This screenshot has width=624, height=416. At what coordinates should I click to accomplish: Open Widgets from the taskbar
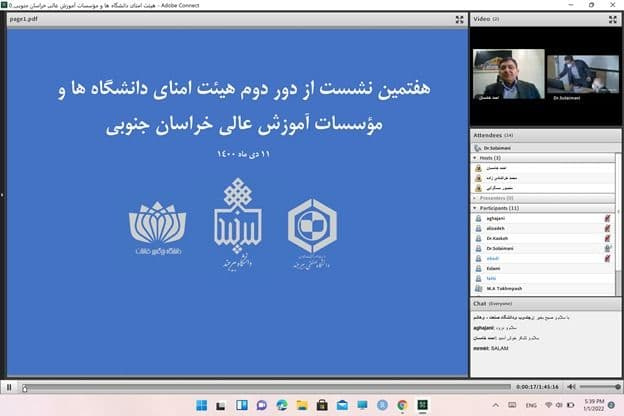[x=242, y=405]
